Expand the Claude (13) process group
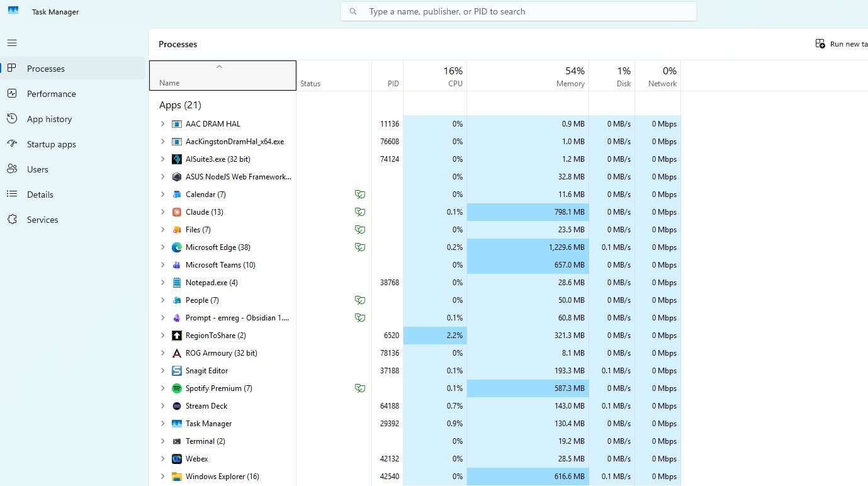The image size is (868, 486). coord(162,212)
